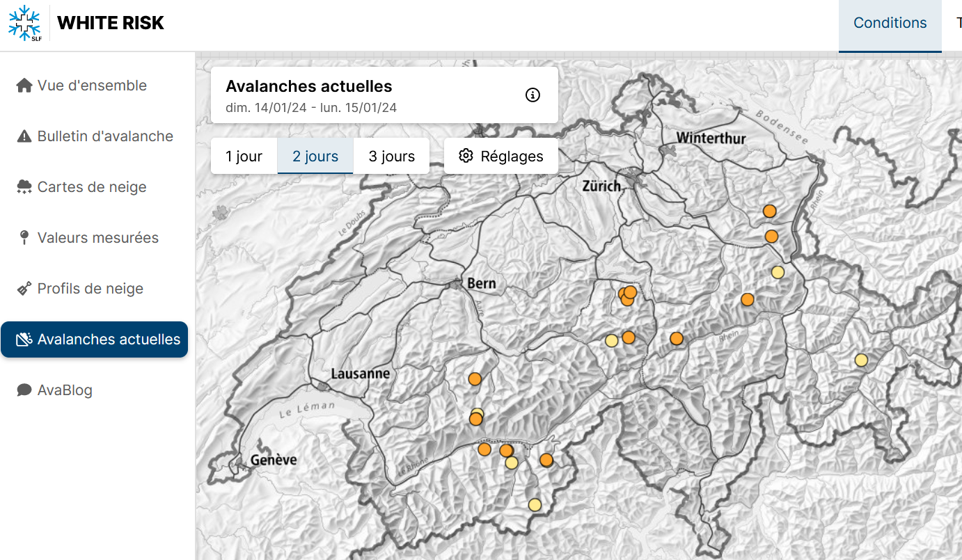
Task: Switch to the Conditions tab
Action: click(890, 23)
